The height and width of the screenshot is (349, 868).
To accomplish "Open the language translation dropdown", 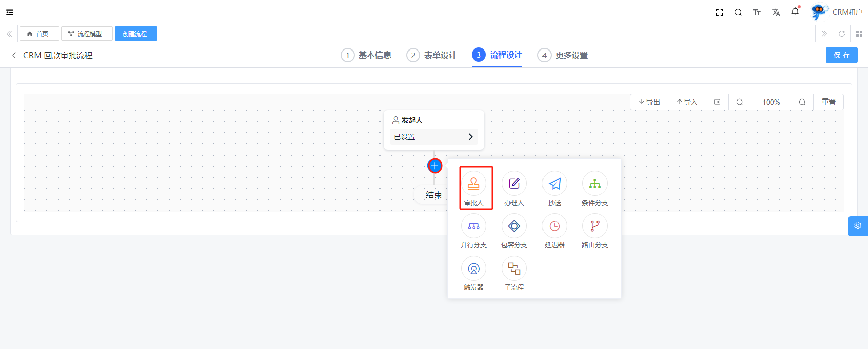I will coord(776,12).
